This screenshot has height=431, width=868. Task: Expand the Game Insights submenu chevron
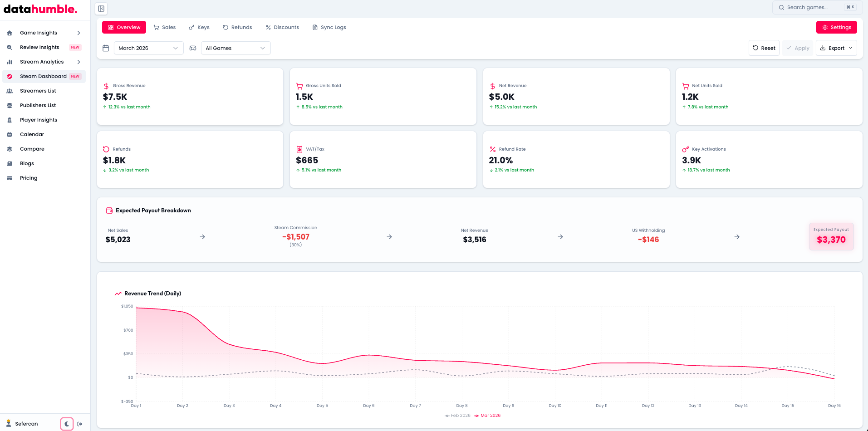[79, 33]
